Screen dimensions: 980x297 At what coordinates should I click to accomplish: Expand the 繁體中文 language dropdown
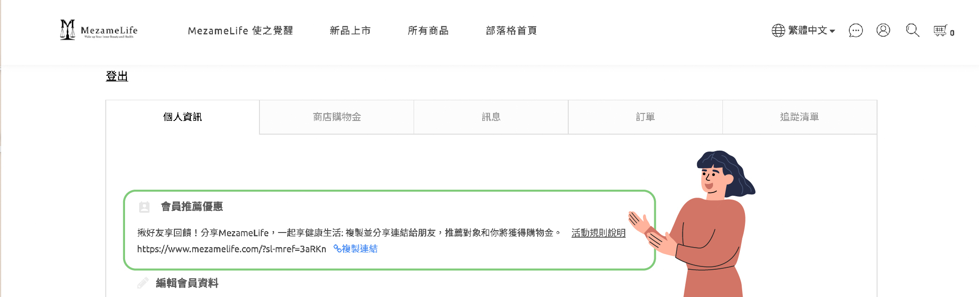812,31
